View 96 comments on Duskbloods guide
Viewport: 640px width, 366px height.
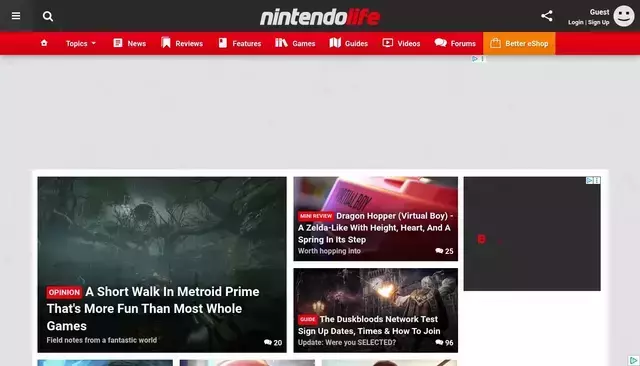(x=444, y=343)
